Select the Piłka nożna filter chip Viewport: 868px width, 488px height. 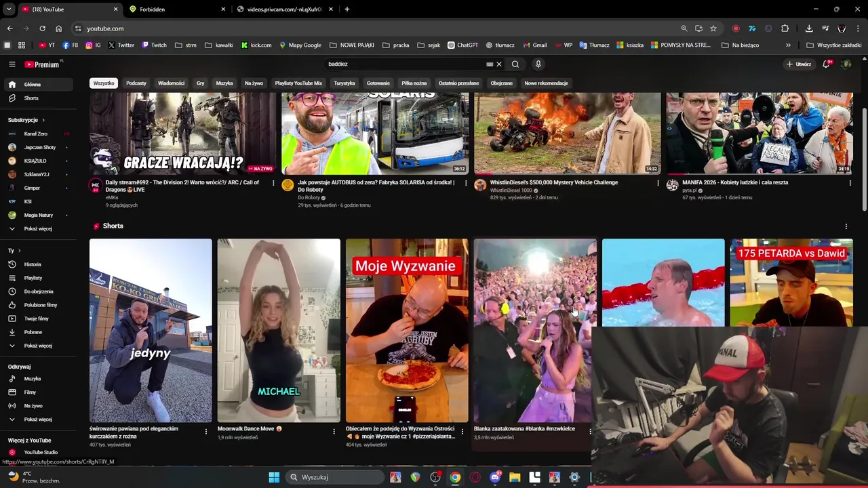point(414,83)
